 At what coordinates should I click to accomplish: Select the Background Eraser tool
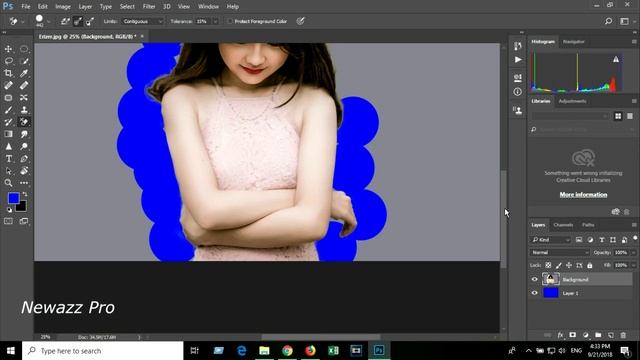click(x=24, y=122)
